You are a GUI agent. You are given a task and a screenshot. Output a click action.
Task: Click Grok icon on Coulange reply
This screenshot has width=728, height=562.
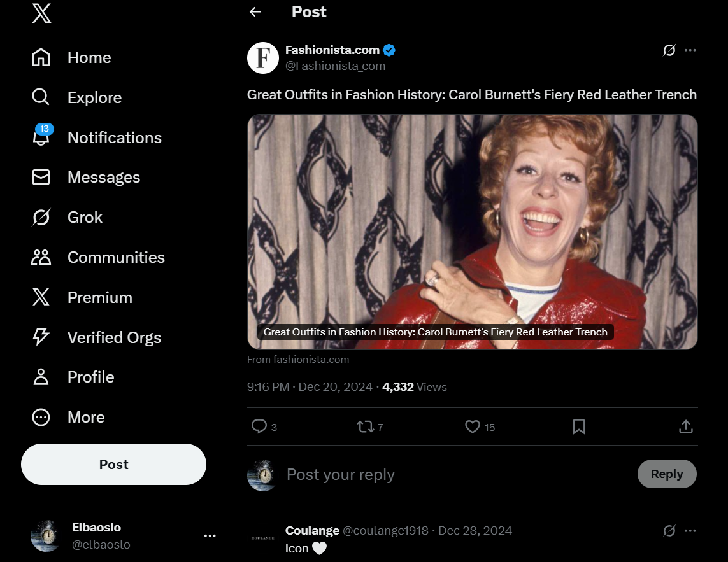(669, 530)
